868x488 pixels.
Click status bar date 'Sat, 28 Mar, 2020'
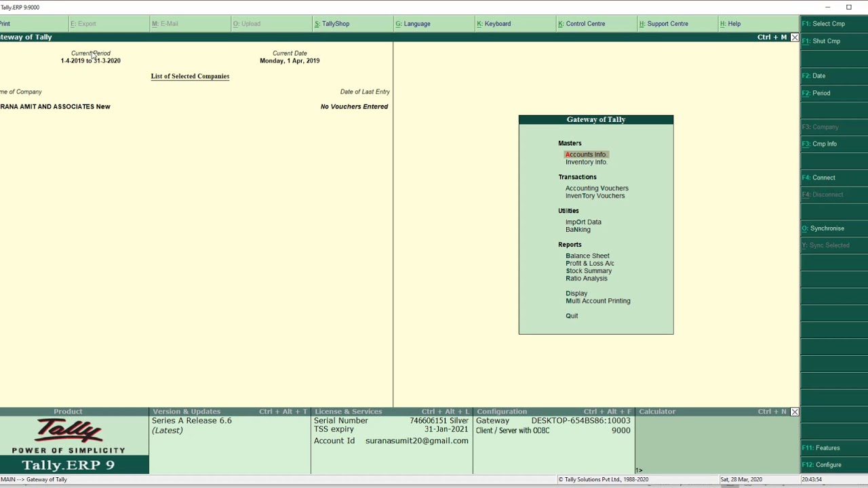point(742,480)
